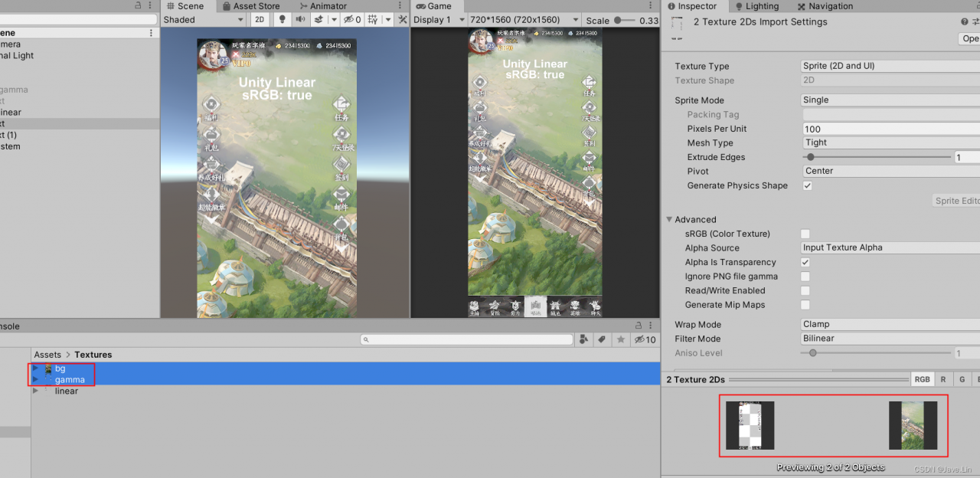Select the R channel preview button

942,379
